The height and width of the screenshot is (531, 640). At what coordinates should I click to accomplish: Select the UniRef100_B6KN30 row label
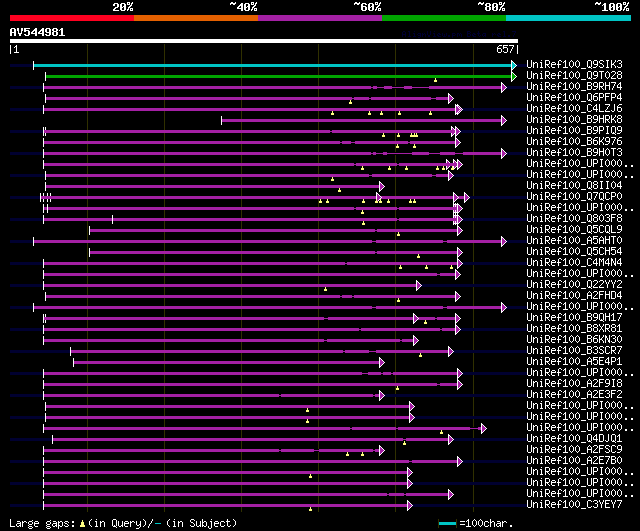click(574, 340)
